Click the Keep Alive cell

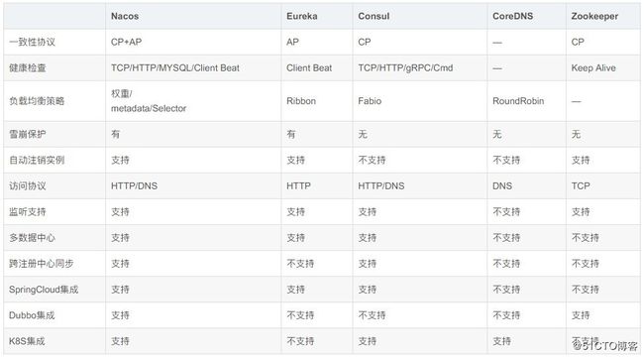click(593, 67)
